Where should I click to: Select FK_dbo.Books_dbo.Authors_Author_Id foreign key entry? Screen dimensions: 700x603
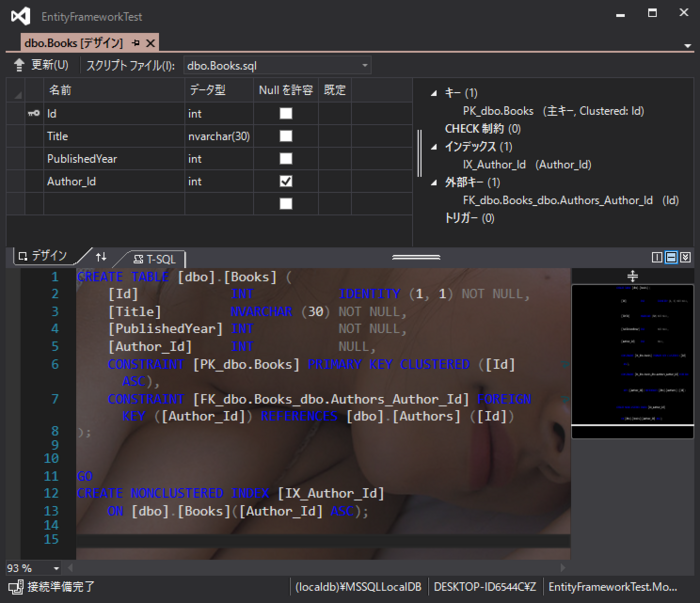(x=571, y=200)
